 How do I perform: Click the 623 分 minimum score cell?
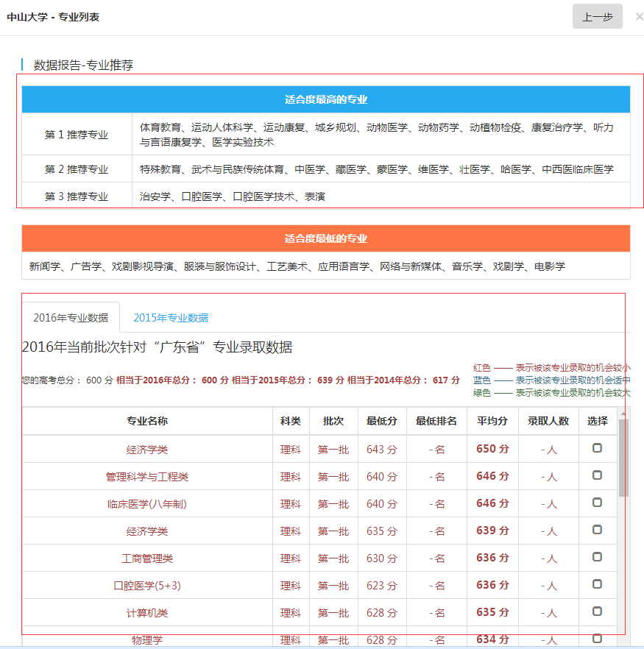point(381,586)
